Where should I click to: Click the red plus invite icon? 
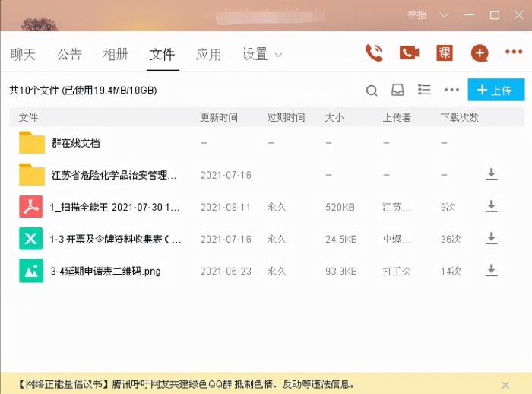[480, 52]
